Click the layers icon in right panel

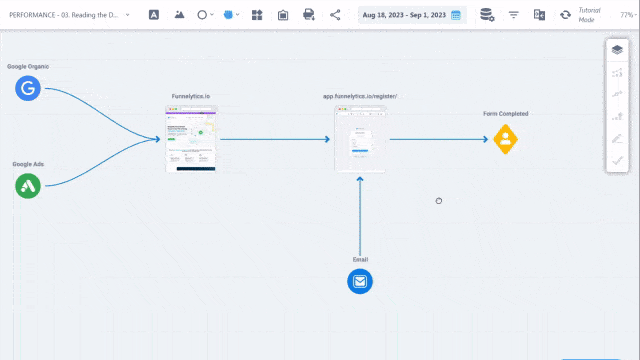[x=617, y=50]
